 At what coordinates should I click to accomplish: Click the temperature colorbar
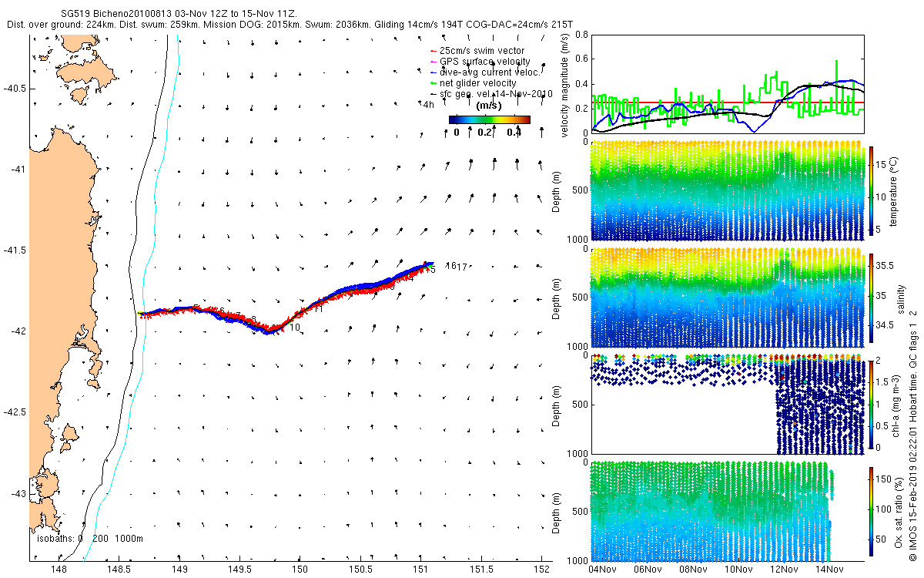pyautogui.click(x=872, y=190)
